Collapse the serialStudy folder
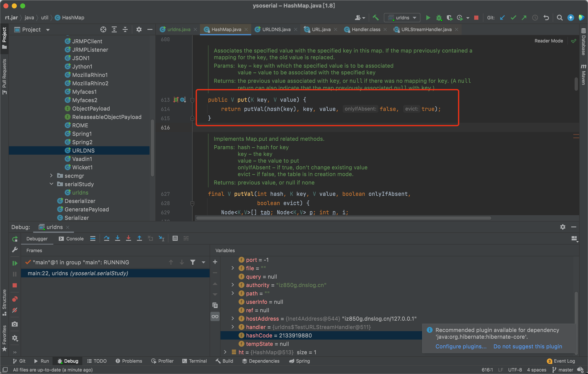Image resolution: width=588 pixels, height=374 pixels. tap(51, 184)
